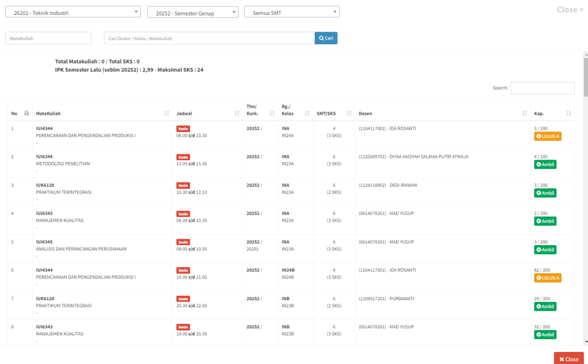Image resolution: width=588 pixels, height=364 pixels.
Task: Expand the Semester Genap dropdown
Action: pos(192,13)
